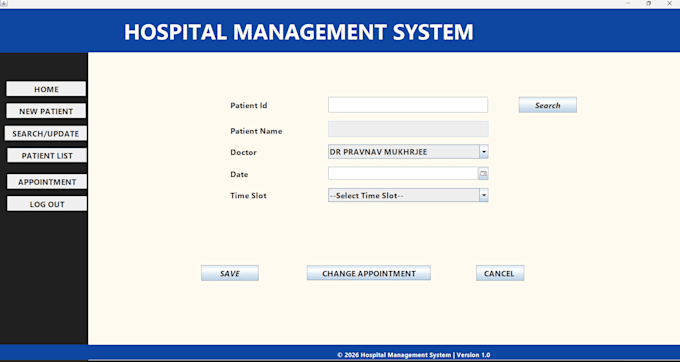This screenshot has height=362, width=680.
Task: Click the Patient Name field
Action: click(408, 129)
